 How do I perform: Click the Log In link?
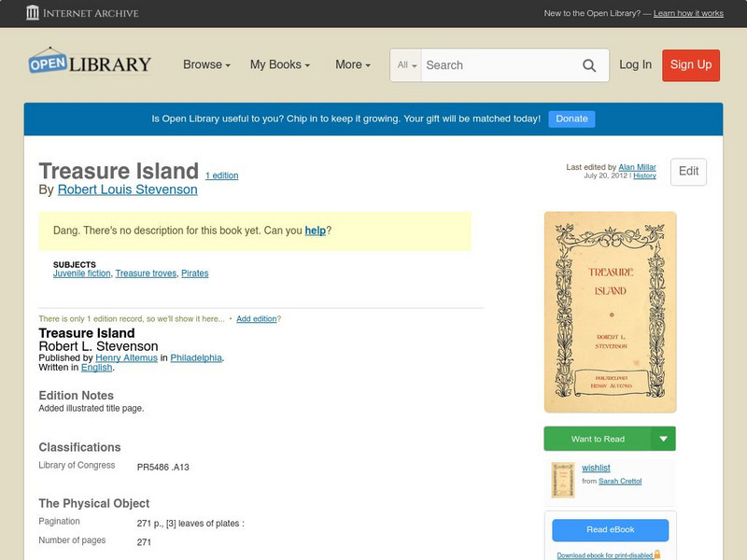pos(635,64)
